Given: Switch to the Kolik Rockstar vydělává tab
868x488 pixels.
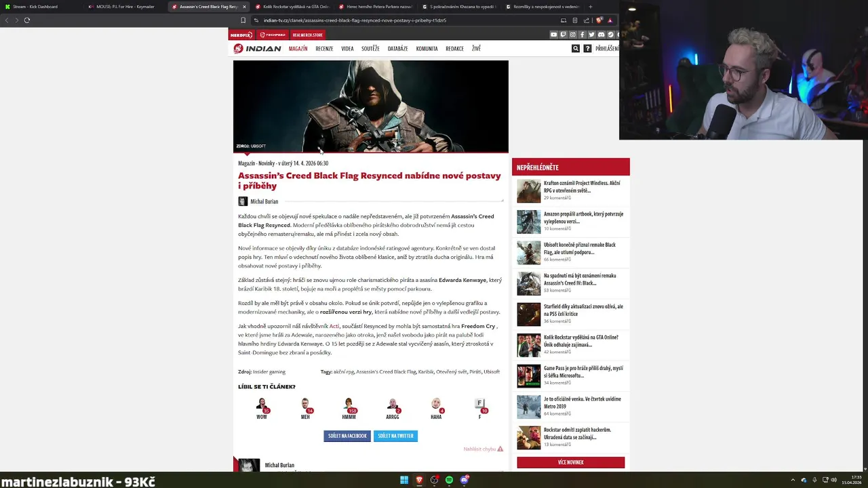Looking at the screenshot, I should point(292,7).
